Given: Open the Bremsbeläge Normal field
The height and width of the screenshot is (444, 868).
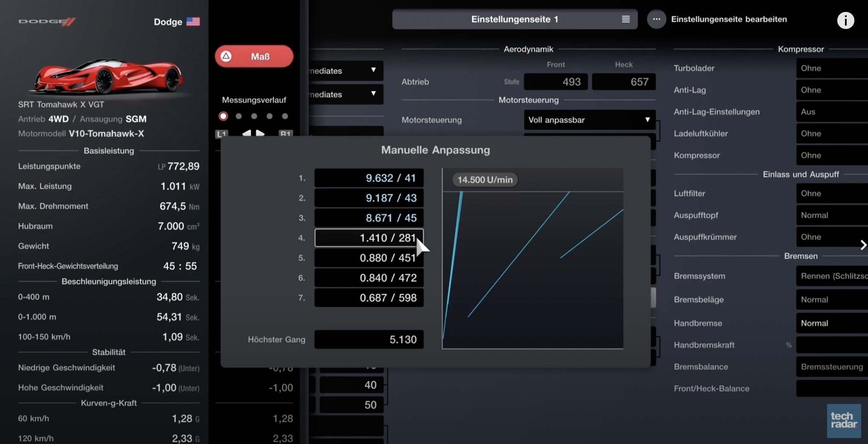Looking at the screenshot, I should click(x=832, y=300).
